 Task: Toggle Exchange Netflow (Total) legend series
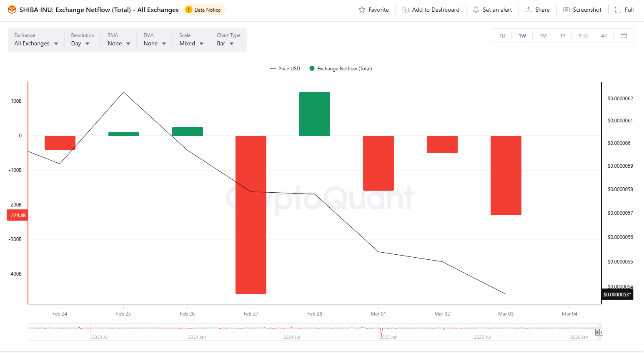pyautogui.click(x=341, y=69)
